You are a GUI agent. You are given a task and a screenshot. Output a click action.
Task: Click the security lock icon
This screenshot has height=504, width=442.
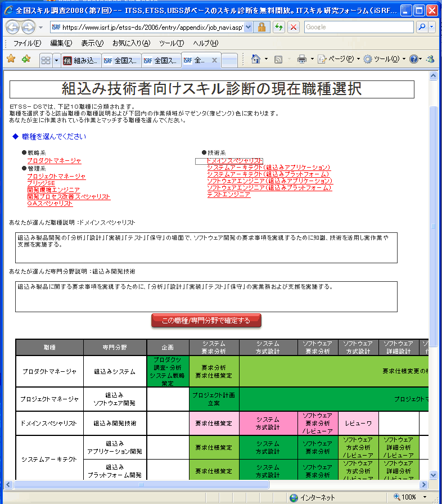[262, 28]
